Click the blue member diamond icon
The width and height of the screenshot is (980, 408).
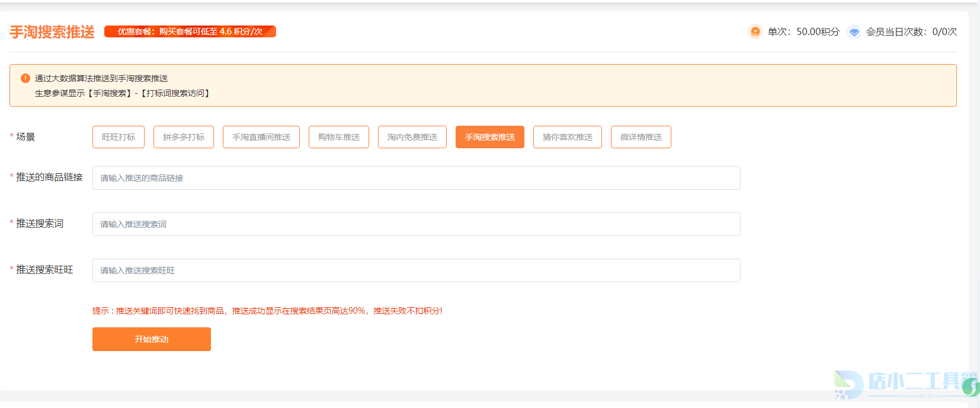[854, 32]
